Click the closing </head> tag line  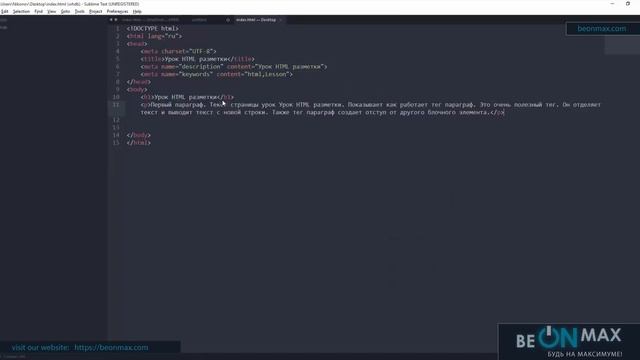click(x=139, y=82)
